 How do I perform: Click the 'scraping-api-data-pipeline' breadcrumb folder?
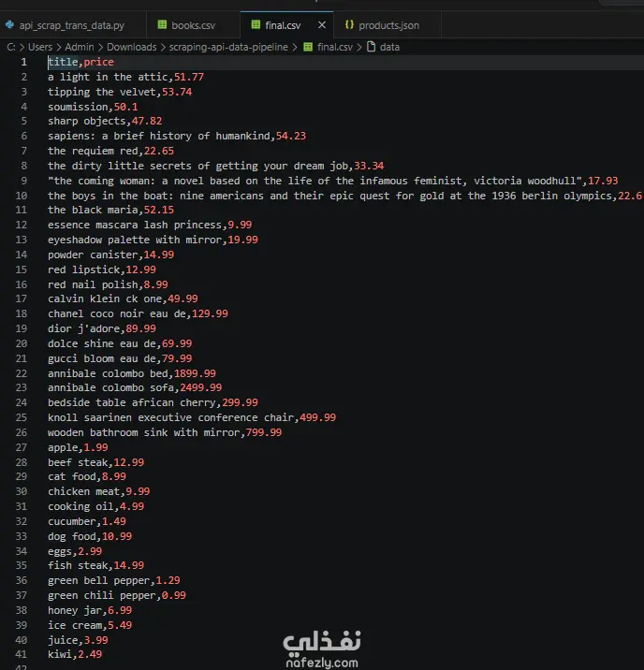point(228,47)
